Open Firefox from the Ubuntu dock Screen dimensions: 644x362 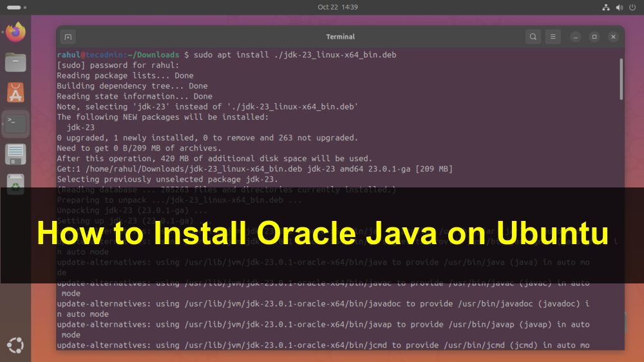[15, 32]
